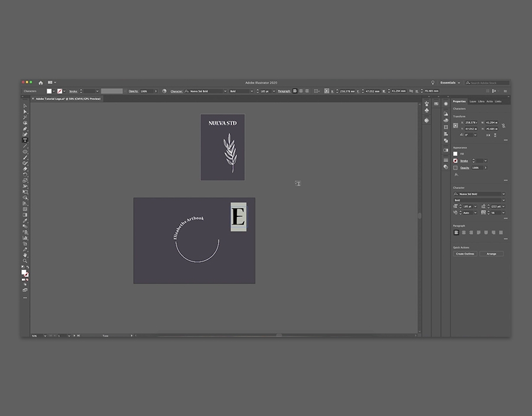Open the Opacity link in Appearance

click(465, 168)
